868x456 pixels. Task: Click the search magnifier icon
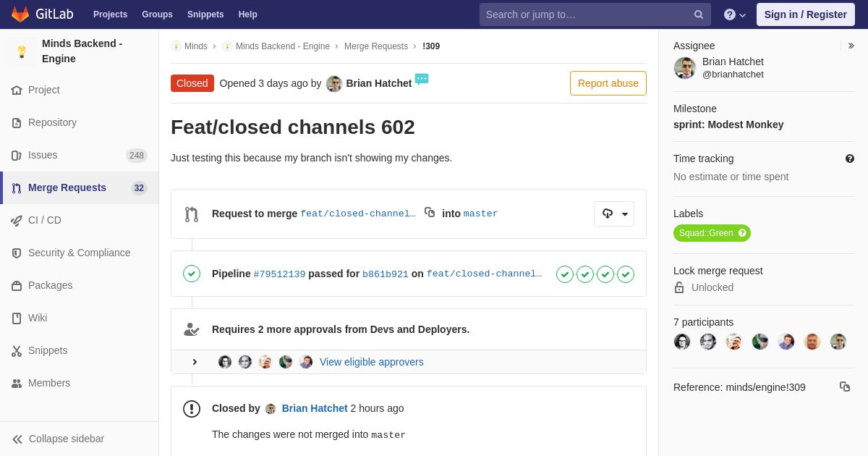[x=698, y=14]
